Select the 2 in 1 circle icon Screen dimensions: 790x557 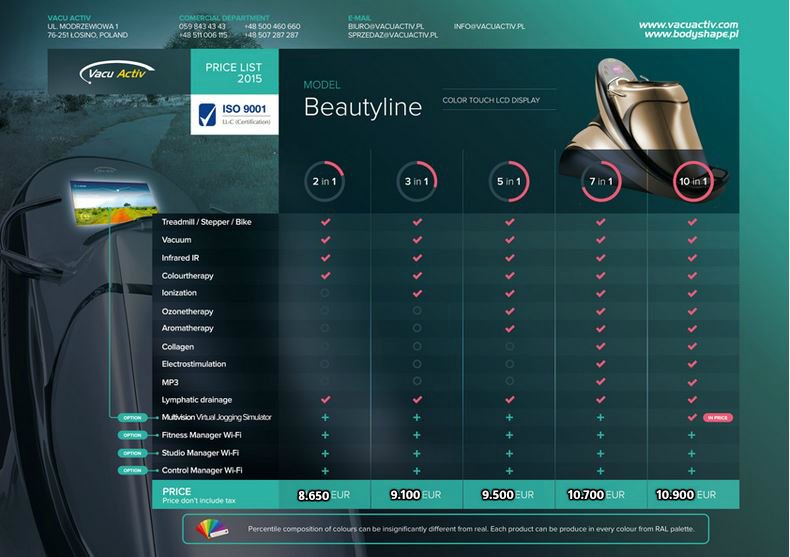(324, 181)
